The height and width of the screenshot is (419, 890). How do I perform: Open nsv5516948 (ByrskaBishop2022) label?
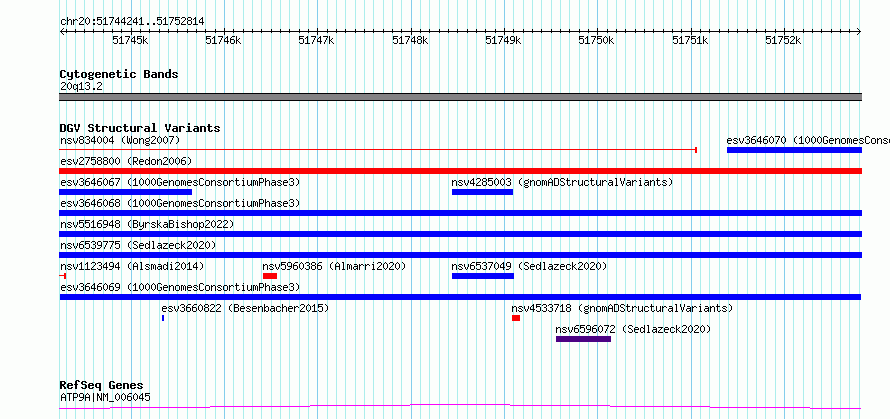[147, 224]
